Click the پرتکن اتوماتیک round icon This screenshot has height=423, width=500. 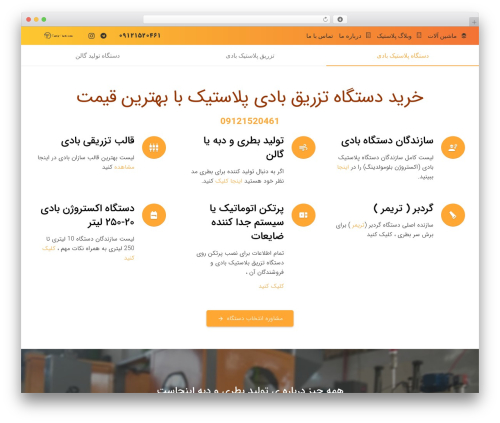pos(303,215)
